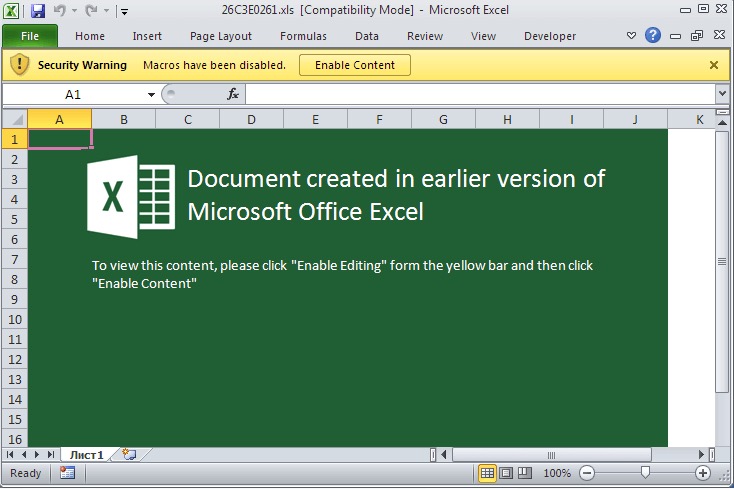Open the File tab

point(30,36)
